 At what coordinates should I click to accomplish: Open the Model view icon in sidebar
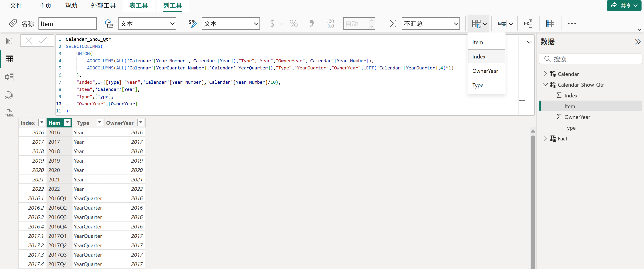pyautogui.click(x=9, y=77)
